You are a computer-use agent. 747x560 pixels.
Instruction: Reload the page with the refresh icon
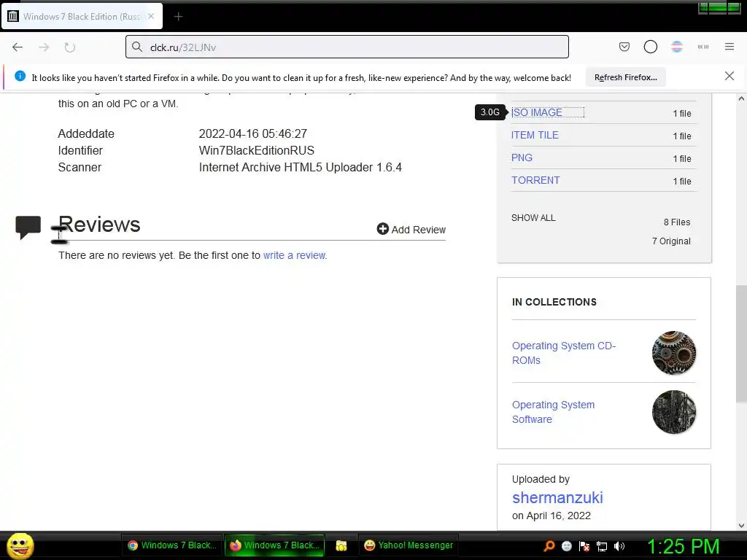point(69,47)
